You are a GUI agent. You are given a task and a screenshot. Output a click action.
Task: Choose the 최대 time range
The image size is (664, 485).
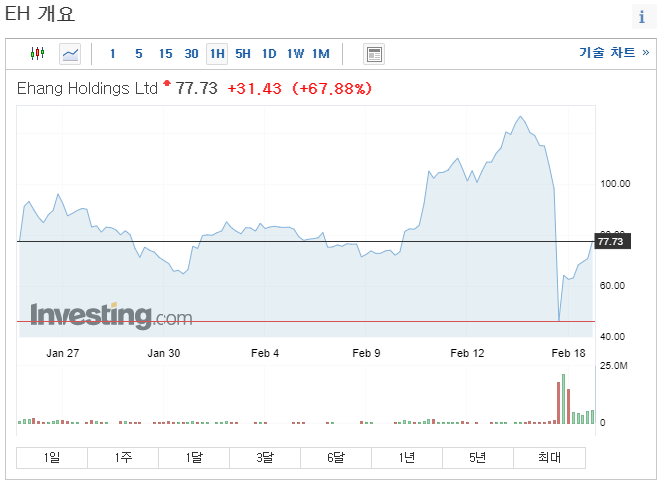pyautogui.click(x=550, y=457)
